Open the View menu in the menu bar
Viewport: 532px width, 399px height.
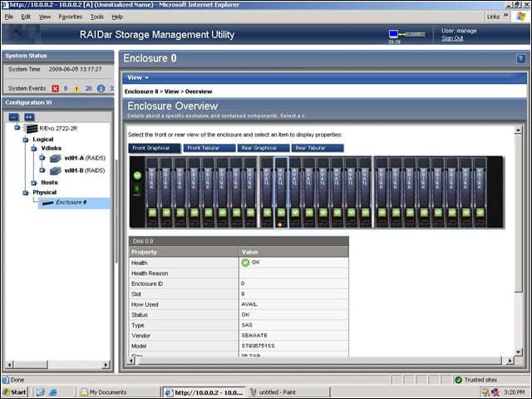click(x=44, y=17)
